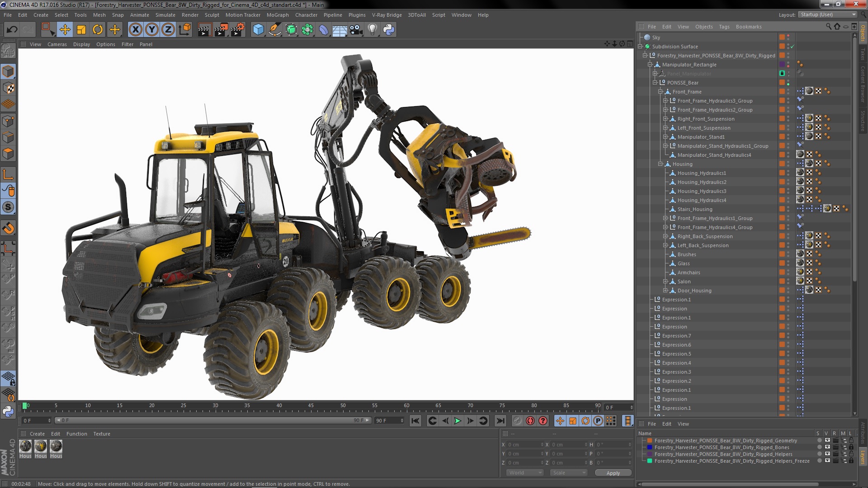Open the Scale mode dropdown

(569, 473)
